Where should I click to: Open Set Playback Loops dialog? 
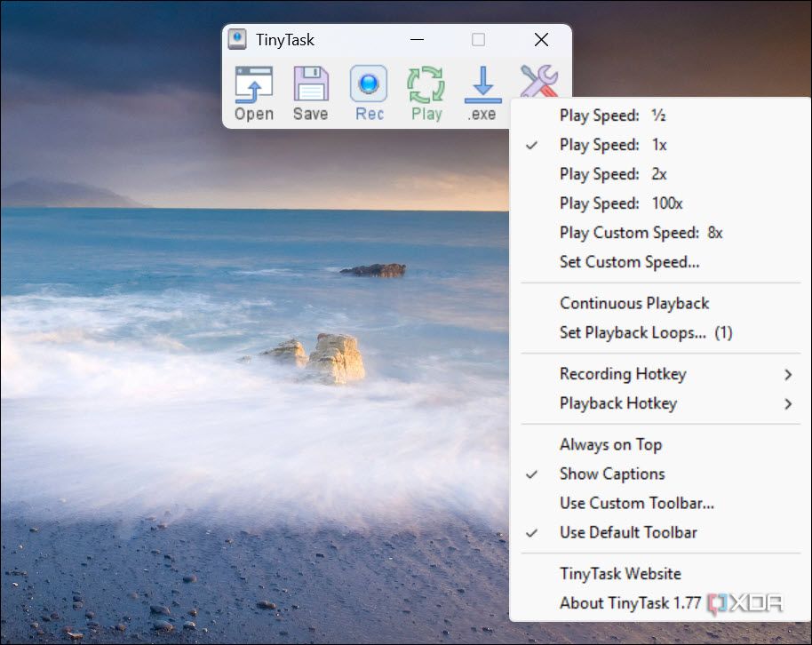point(645,333)
